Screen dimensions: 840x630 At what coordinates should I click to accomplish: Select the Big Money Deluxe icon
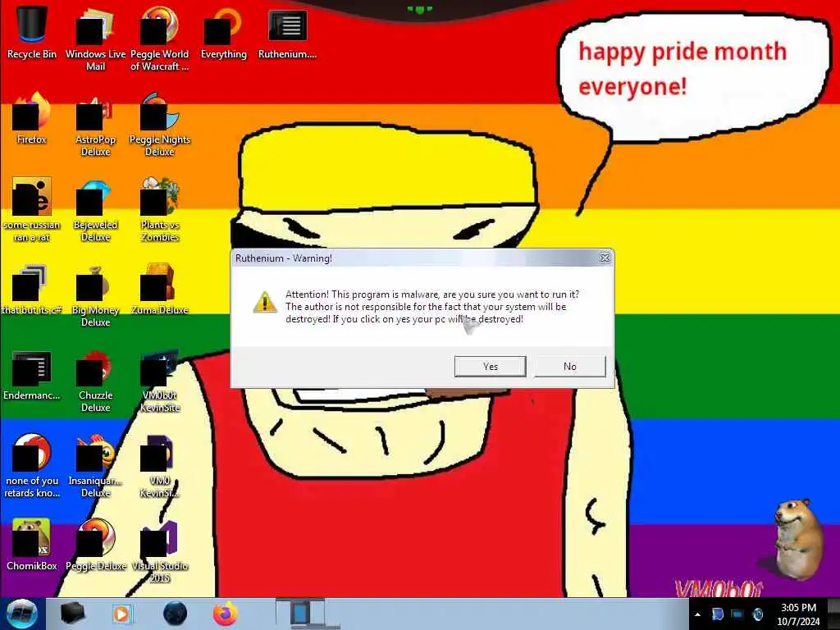tap(95, 295)
